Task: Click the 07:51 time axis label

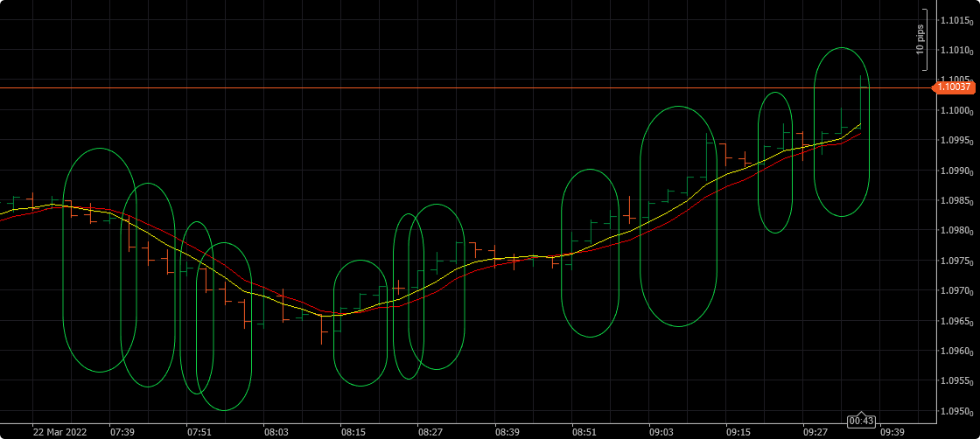Action: (199, 431)
